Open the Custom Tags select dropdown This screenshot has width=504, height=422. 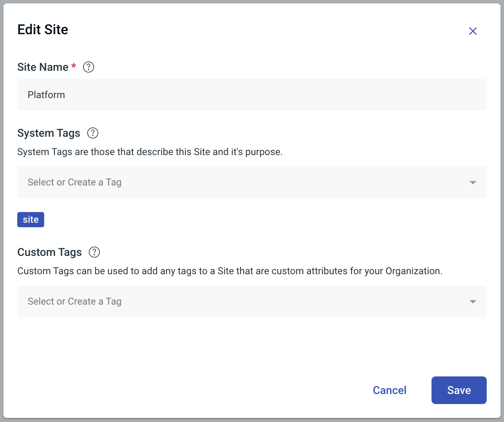click(x=252, y=301)
